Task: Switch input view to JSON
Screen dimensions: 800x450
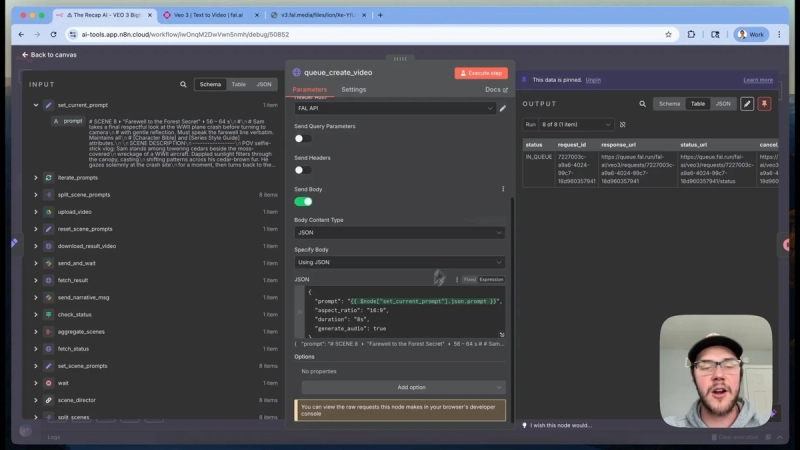Action: click(x=264, y=84)
